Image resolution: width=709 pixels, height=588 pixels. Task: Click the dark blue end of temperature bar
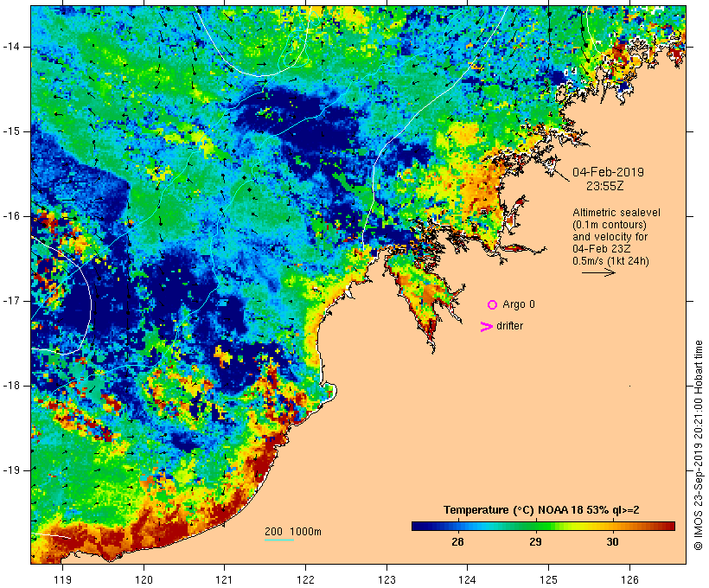click(x=418, y=526)
